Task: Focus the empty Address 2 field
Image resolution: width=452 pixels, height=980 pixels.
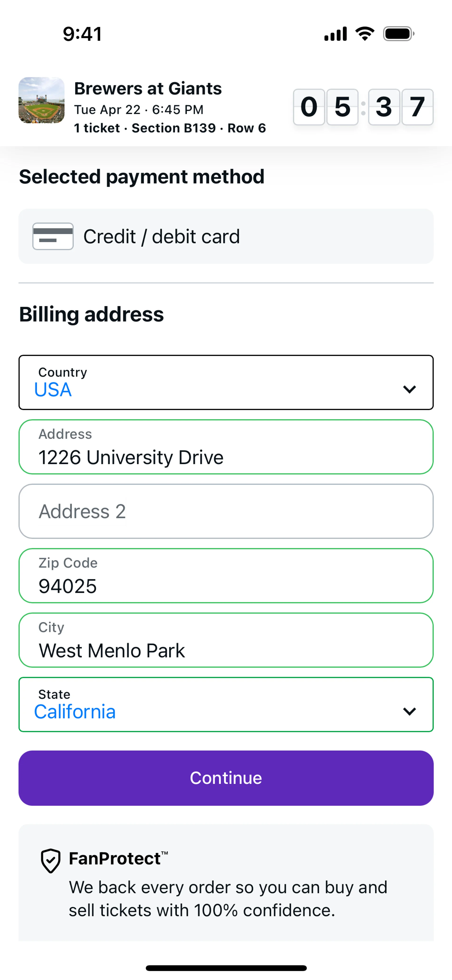Action: pos(226,511)
